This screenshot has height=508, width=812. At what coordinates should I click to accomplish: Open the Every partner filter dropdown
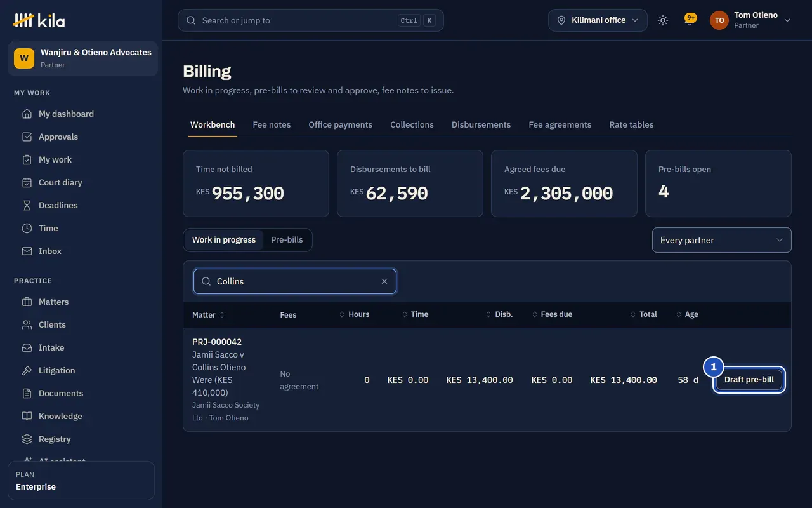click(x=722, y=240)
